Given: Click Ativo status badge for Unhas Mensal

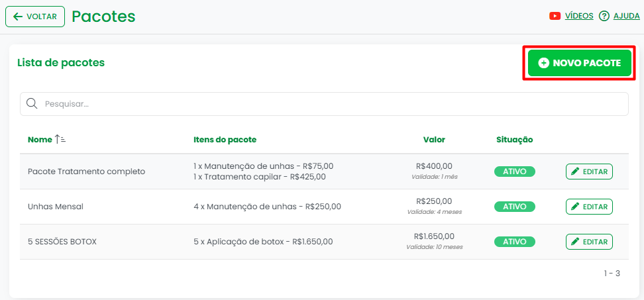Looking at the screenshot, I should [514, 207].
